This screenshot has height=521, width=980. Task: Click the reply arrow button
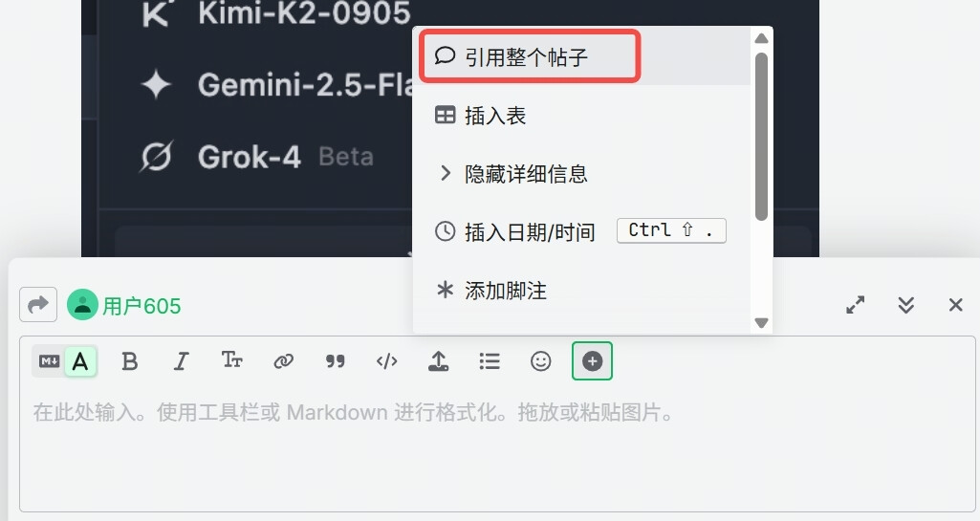[x=38, y=304]
